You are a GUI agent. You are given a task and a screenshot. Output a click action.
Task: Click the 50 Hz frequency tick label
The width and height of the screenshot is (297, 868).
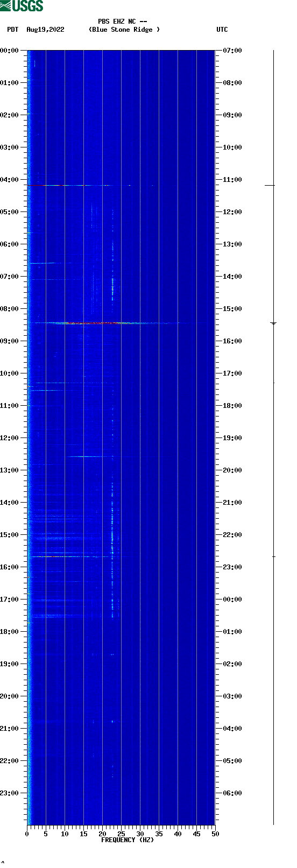pos(215,834)
